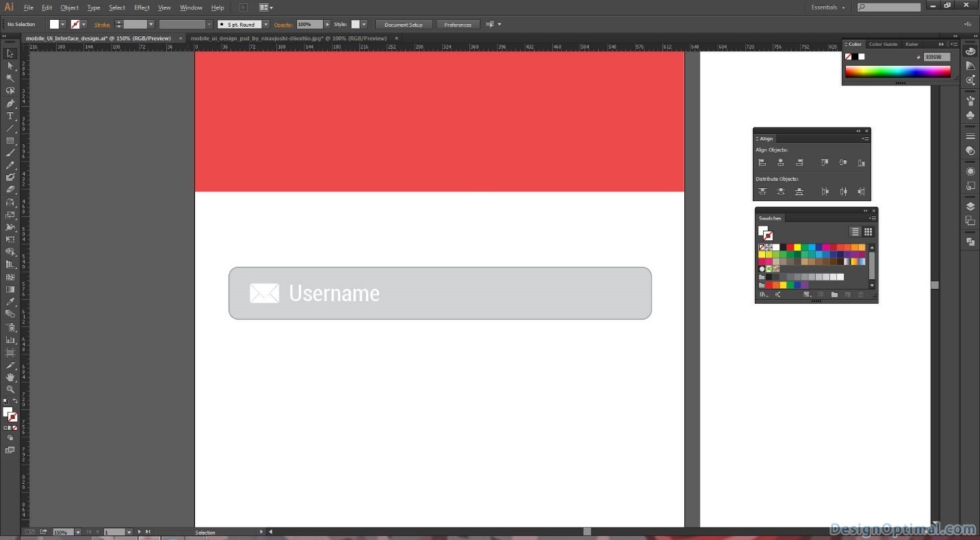Select the Direct Selection tool

point(10,66)
